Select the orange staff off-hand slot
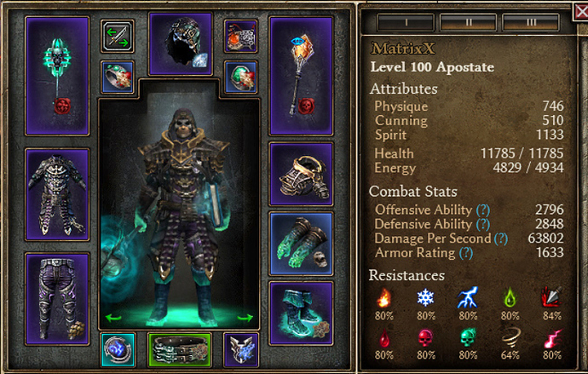This screenshot has width=588, height=374. 301,76
